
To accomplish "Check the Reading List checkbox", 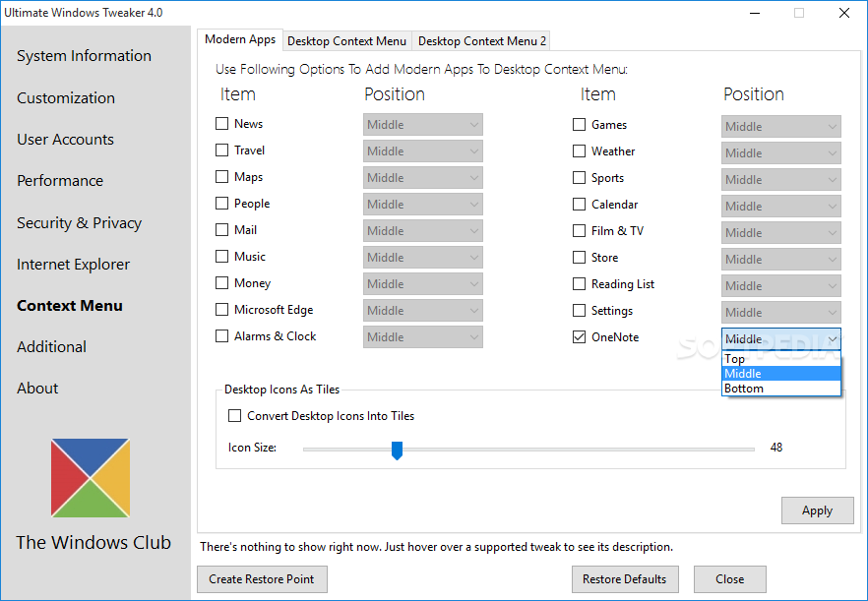I will [579, 284].
